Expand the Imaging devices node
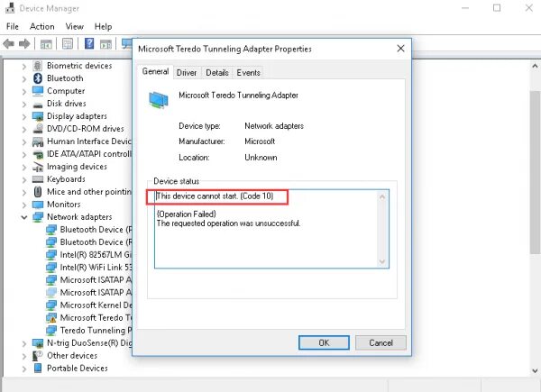 (x=23, y=168)
